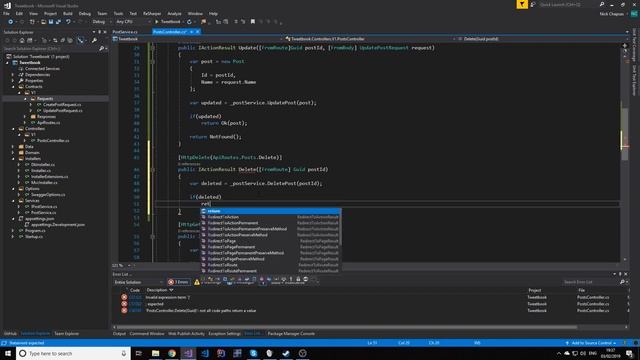Click the search magnifier in Solution Explorer search
The image size is (640, 360).
pos(102,49)
